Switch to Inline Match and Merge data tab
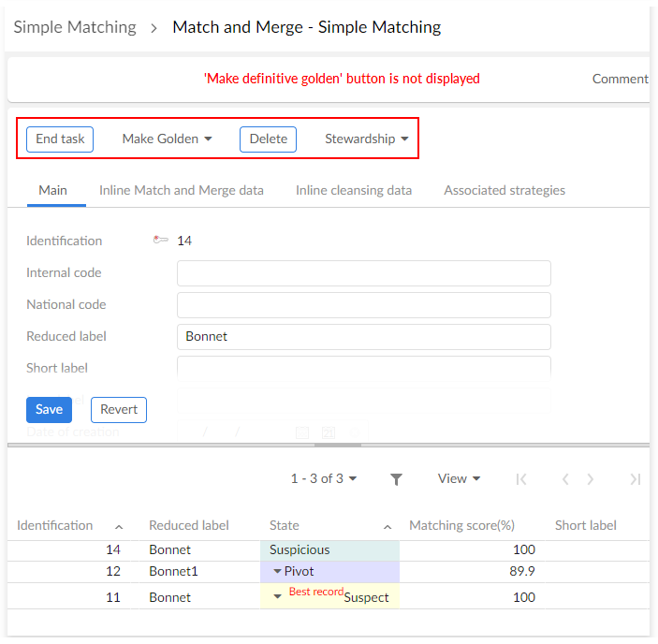 coord(182,190)
